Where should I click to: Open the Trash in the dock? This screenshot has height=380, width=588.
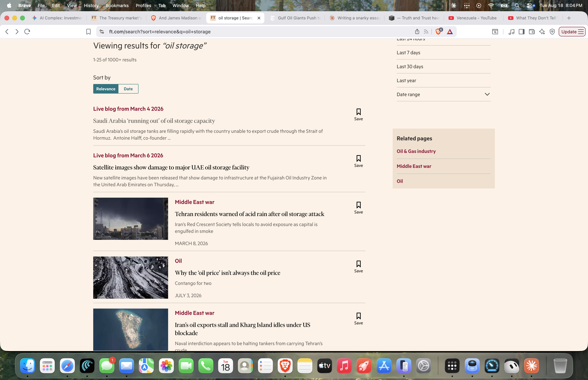560,366
